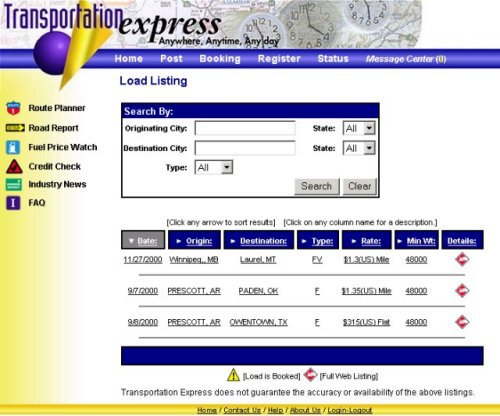Click the Destination column name
This screenshot has width=500, height=416.
263,241
